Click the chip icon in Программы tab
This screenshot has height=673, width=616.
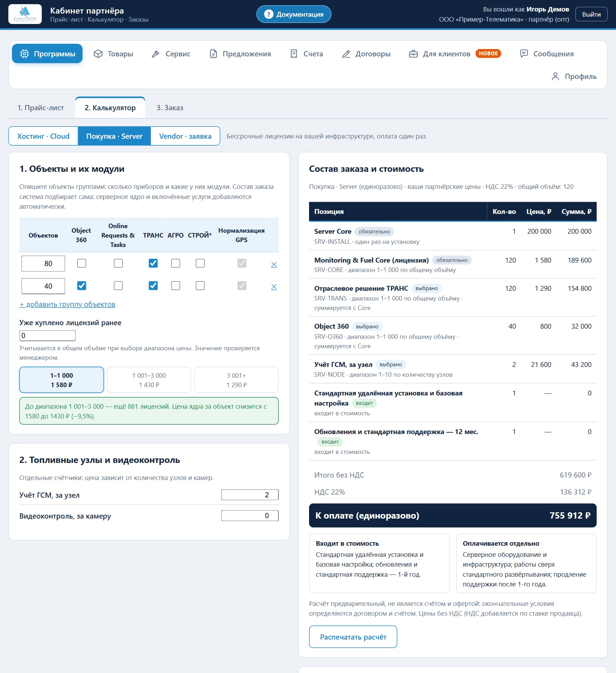(x=24, y=54)
